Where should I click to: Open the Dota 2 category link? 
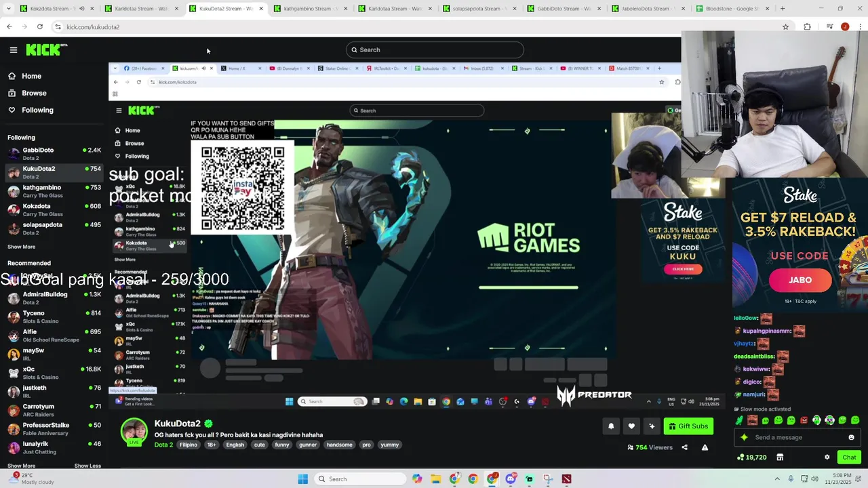[x=163, y=445]
